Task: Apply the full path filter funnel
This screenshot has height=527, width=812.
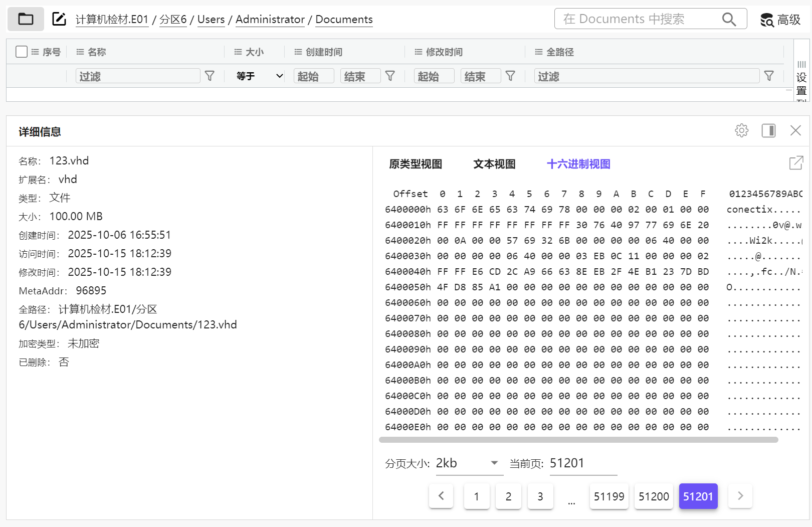Action: 769,76
